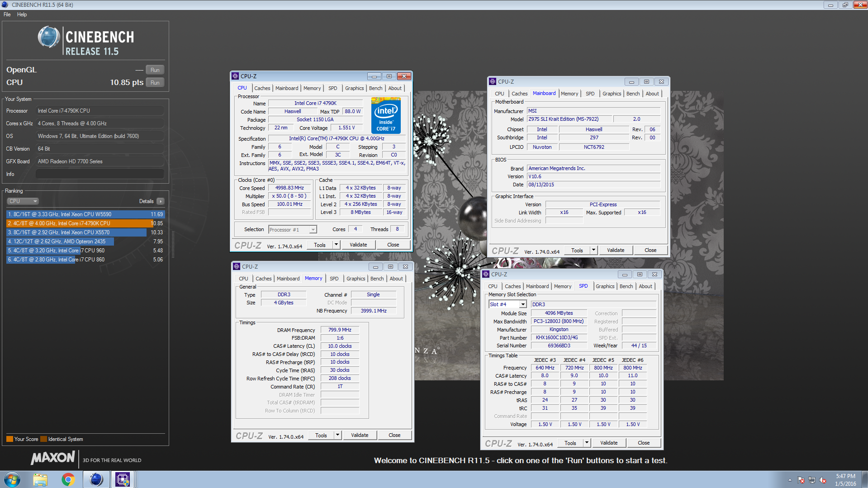Switch to SPD tab in the Memory window
This screenshot has width=868, height=488.
[x=334, y=279]
